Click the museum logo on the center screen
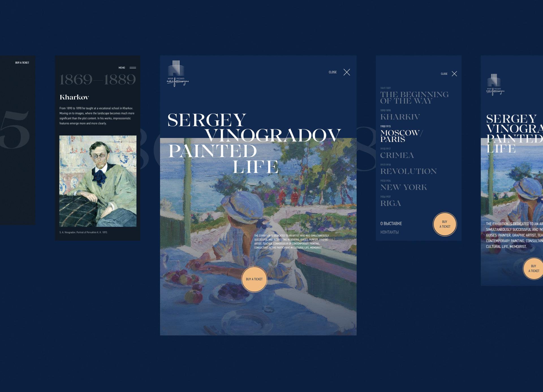Screen dimensions: 543x392 tap(178, 73)
